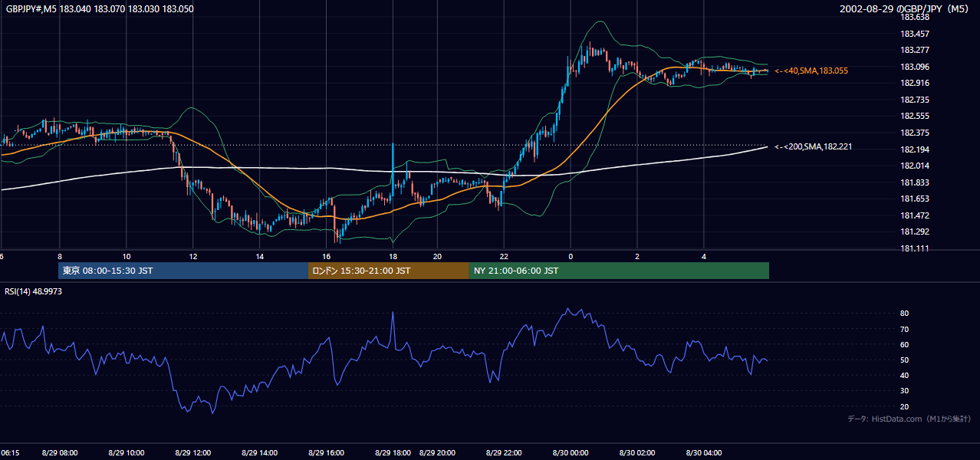Click the RSI 50 level label
Screen dimensions: 980x460
coord(905,360)
